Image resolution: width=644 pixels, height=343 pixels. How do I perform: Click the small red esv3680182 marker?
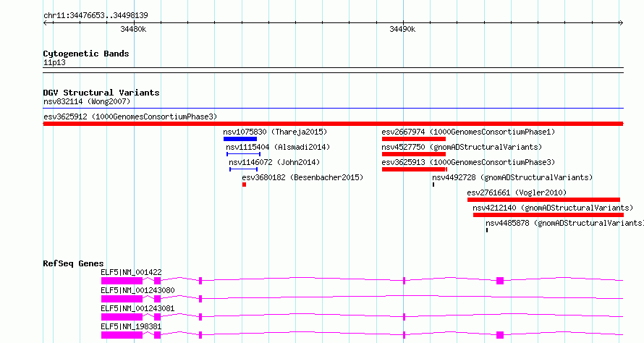244,185
